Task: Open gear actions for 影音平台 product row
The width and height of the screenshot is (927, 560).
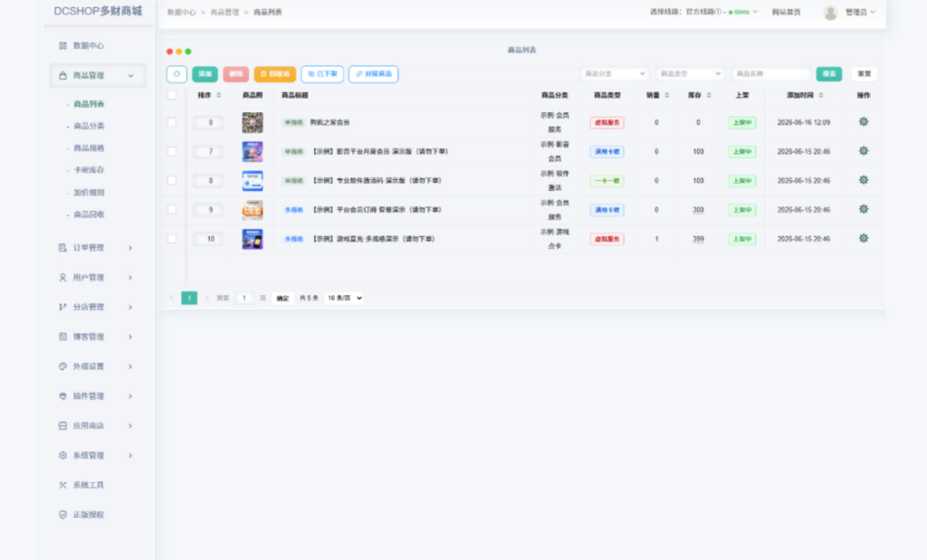Action: (x=863, y=151)
